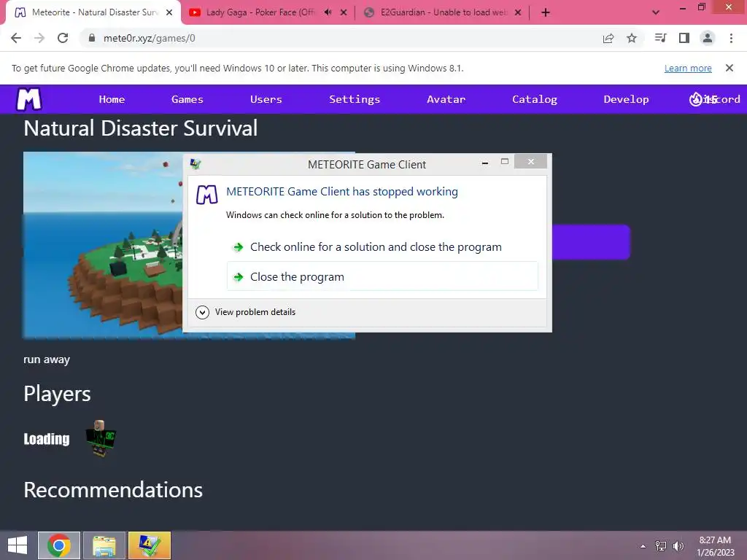Click the purple play button behind dialog
This screenshot has width=747, height=560.
pyautogui.click(x=591, y=242)
